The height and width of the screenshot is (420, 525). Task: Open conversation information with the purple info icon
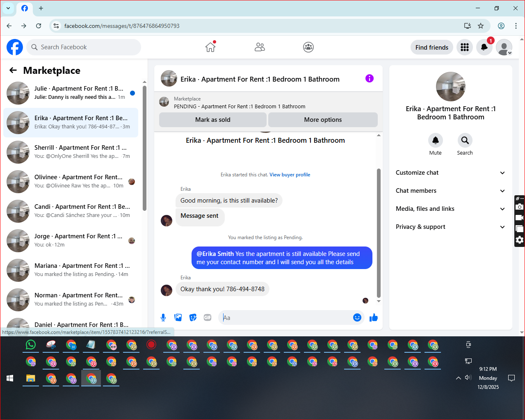(x=370, y=78)
